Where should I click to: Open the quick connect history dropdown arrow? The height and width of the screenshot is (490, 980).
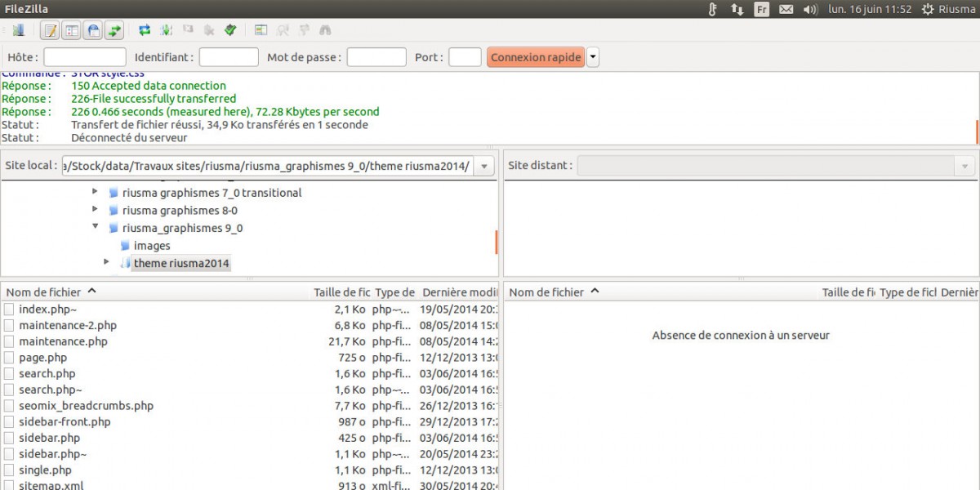point(593,57)
